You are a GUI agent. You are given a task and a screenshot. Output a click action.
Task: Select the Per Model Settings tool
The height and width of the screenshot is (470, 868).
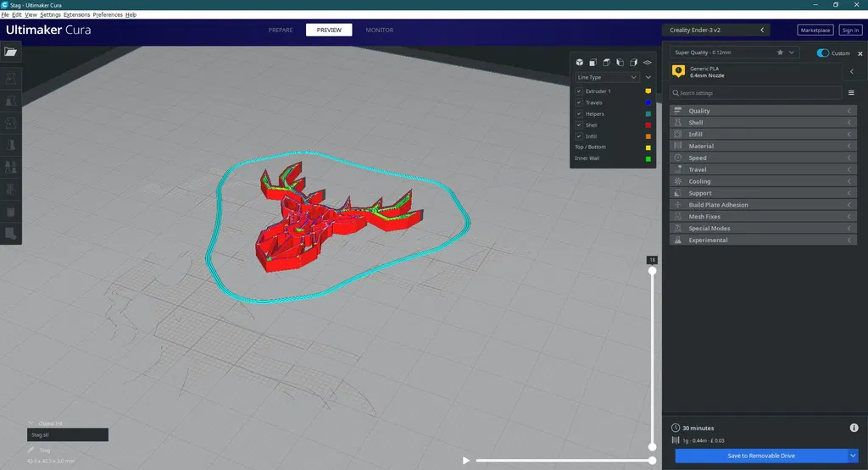[x=10, y=167]
